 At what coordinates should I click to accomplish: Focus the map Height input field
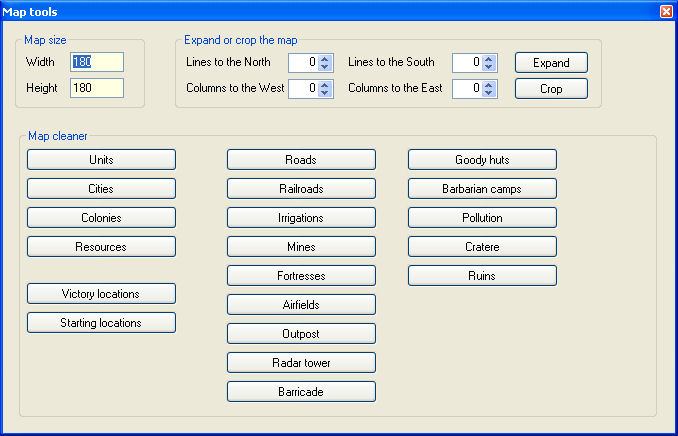(x=97, y=88)
